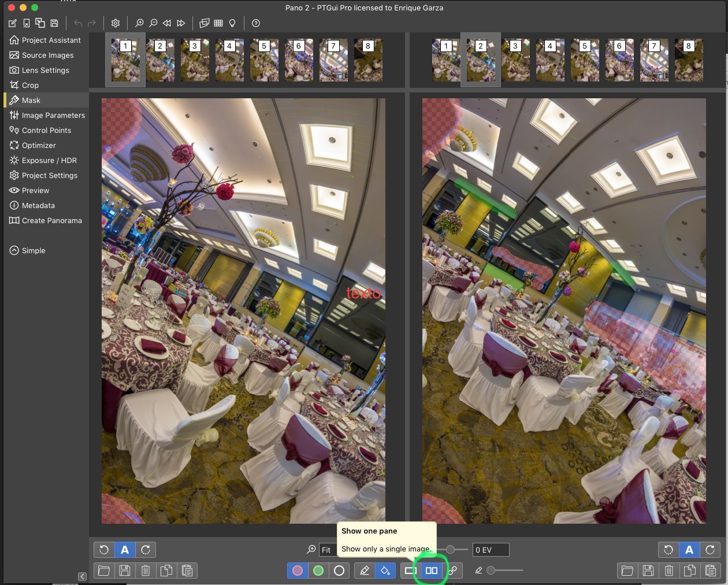This screenshot has height=585, width=728.
Task: Open the Control Points tab
Action: (46, 130)
